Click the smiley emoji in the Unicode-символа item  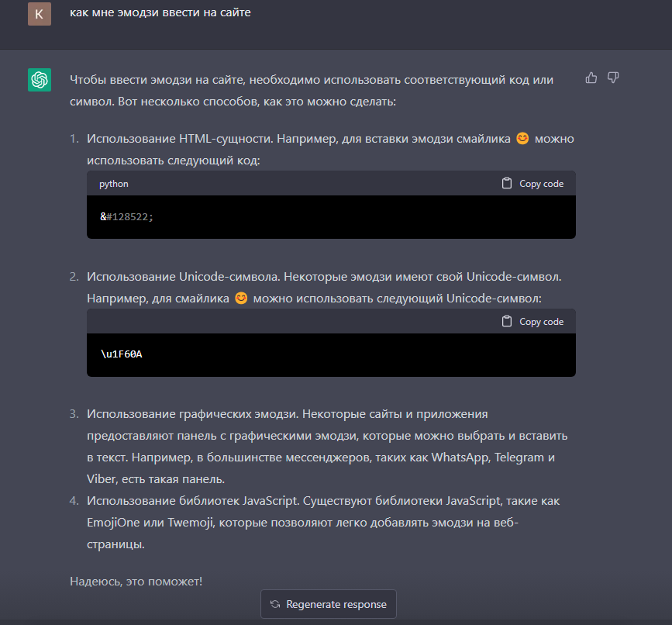(241, 298)
